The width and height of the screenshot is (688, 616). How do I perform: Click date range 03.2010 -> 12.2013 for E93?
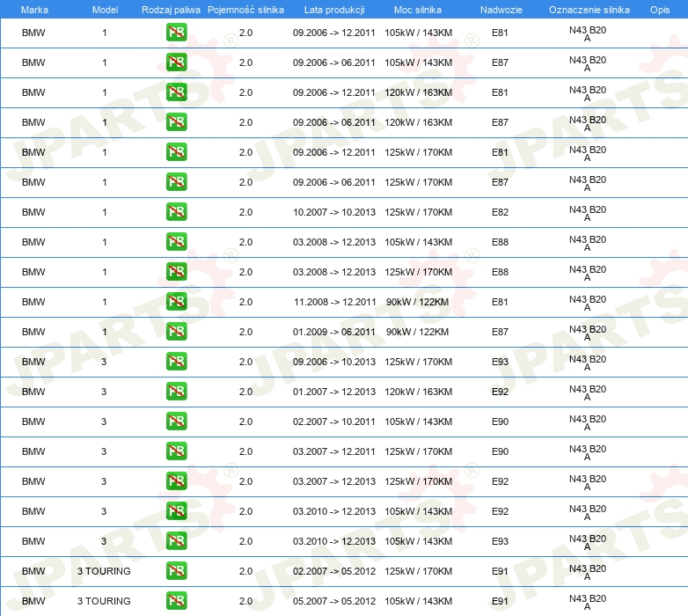tap(334, 541)
